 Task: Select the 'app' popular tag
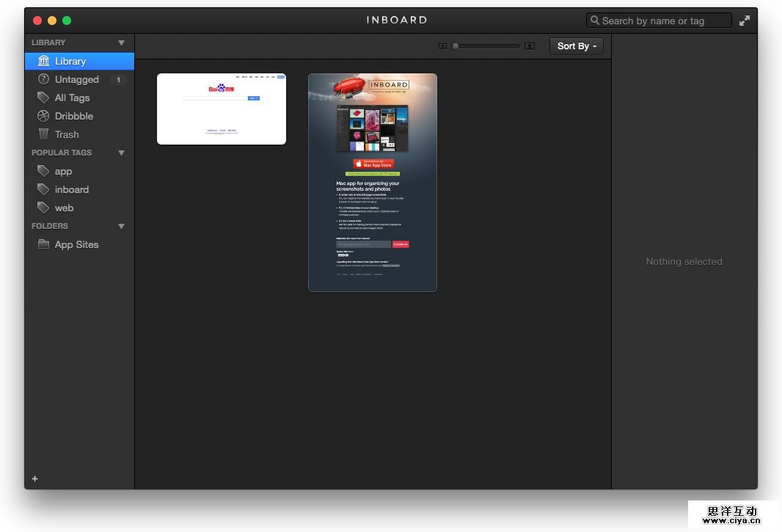[63, 171]
